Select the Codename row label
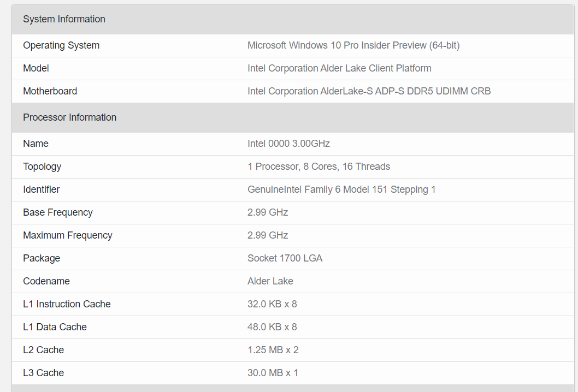 [46, 281]
